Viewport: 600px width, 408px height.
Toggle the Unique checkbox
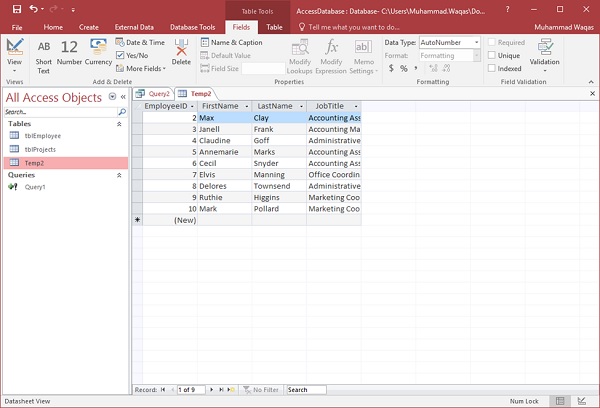tap(492, 56)
